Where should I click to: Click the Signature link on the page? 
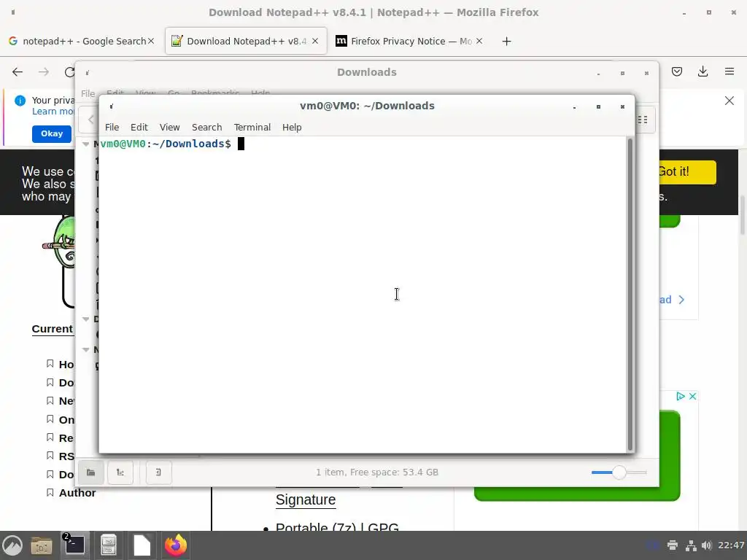[306, 499]
